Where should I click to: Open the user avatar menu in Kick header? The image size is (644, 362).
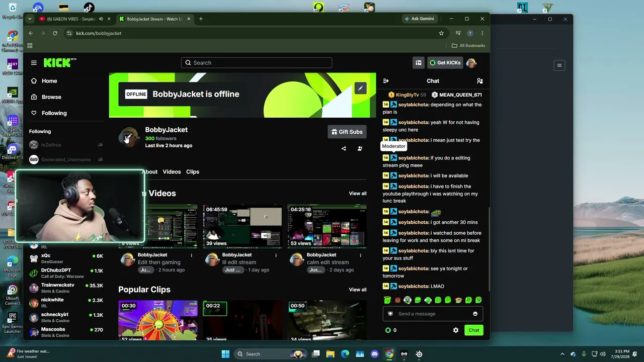pos(471,63)
